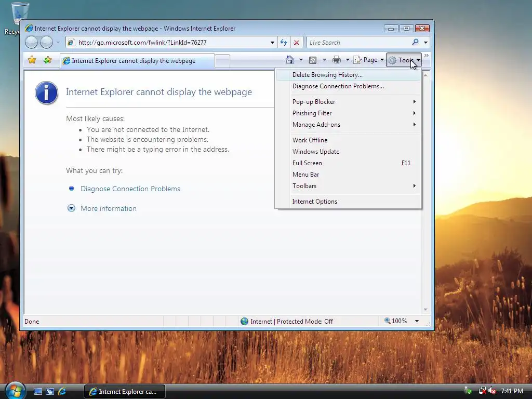The width and height of the screenshot is (532, 399).
Task: Expand the address bar history dropdown
Action: coord(272,43)
